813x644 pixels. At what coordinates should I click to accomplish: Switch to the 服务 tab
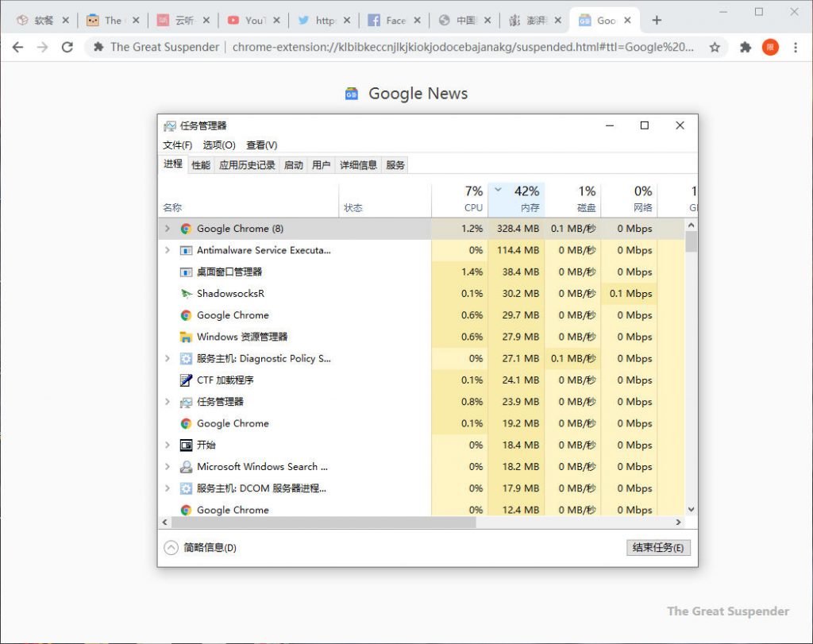point(394,164)
